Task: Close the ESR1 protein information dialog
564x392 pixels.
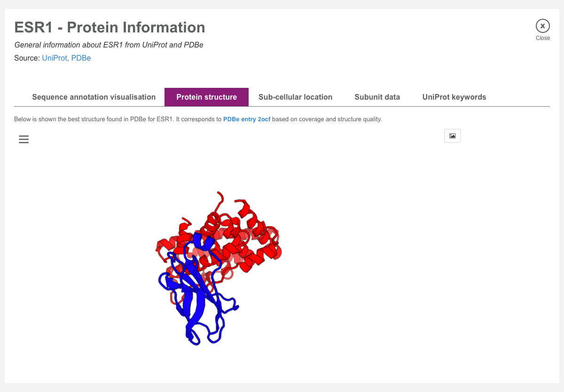Action: [x=542, y=26]
